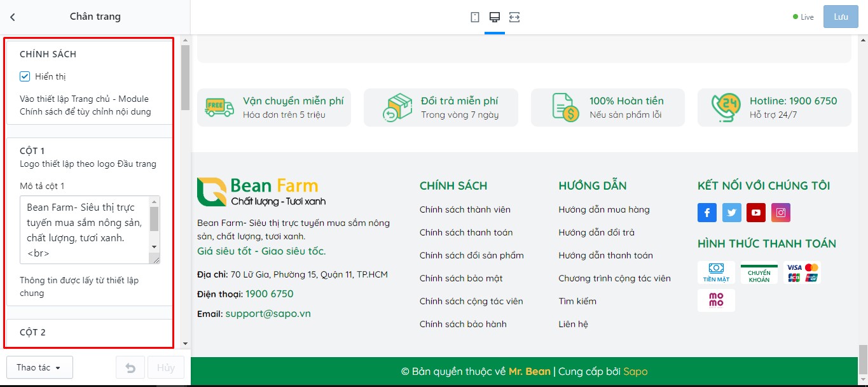Click the CỘT 2 section heading
This screenshot has width=868, height=387.
[32, 332]
